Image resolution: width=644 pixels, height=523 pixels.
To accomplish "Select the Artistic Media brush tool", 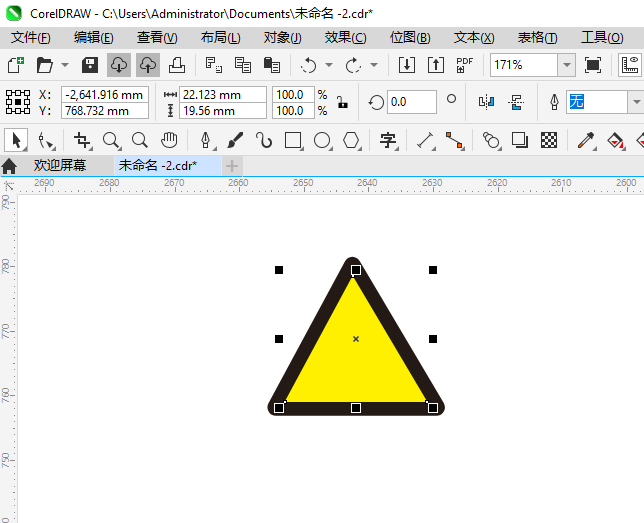I will tap(235, 141).
